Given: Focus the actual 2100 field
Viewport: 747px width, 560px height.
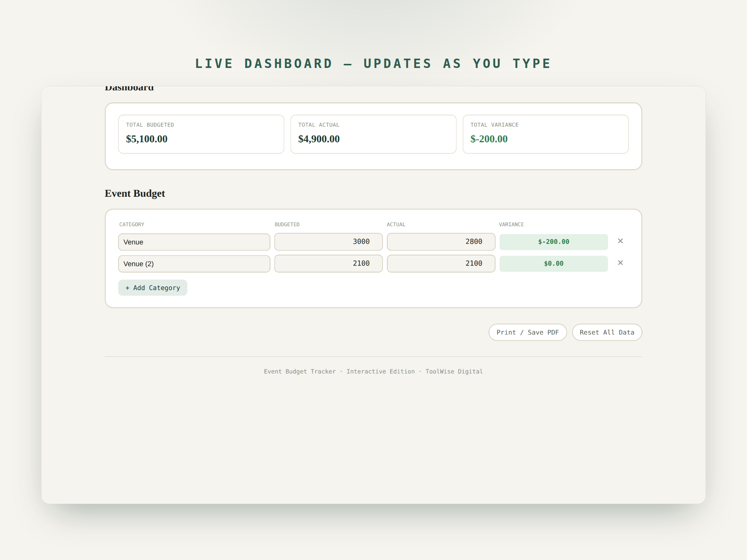Looking at the screenshot, I should (x=441, y=264).
